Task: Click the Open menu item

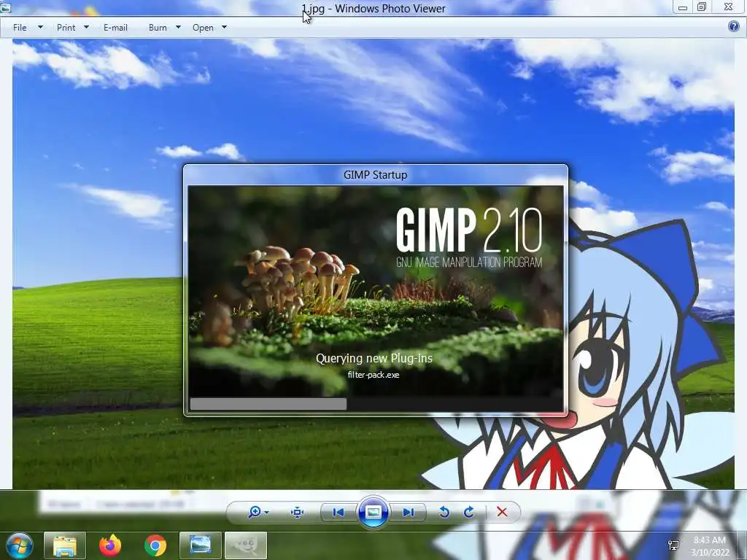Action: click(203, 28)
